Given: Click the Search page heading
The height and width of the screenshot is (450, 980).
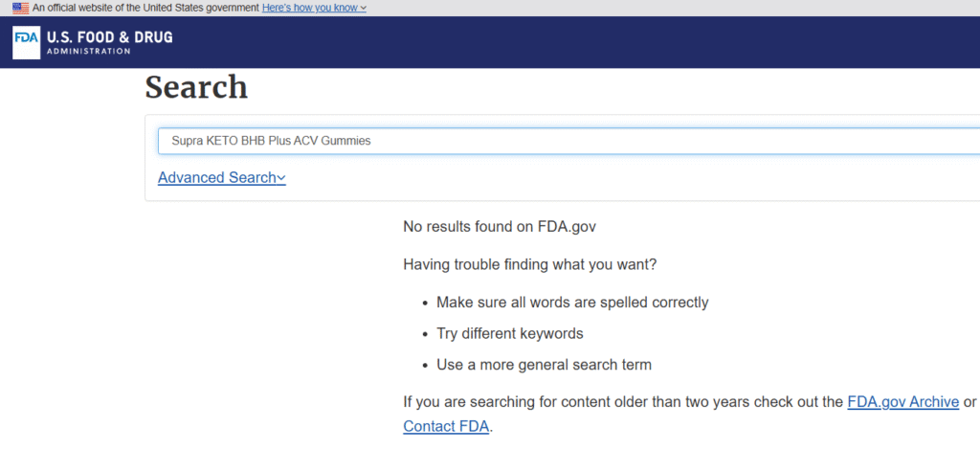Looking at the screenshot, I should point(196,87).
